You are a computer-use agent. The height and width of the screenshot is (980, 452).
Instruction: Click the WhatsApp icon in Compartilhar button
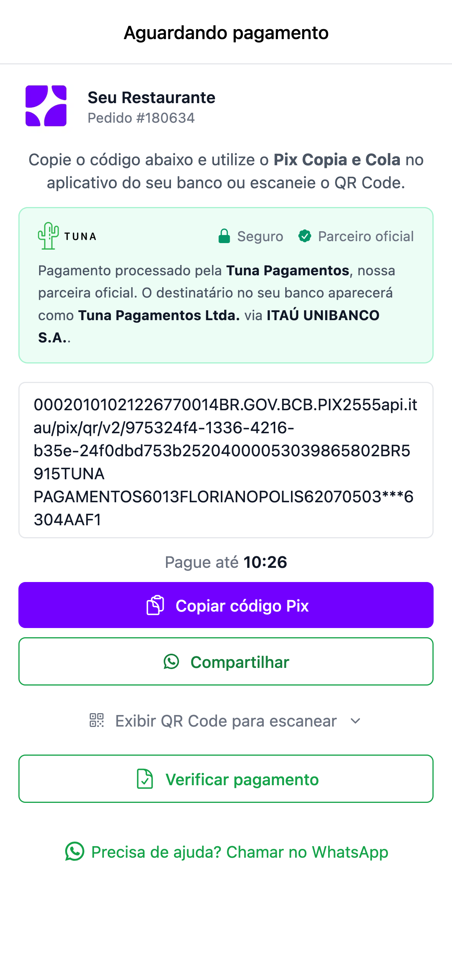(x=171, y=662)
